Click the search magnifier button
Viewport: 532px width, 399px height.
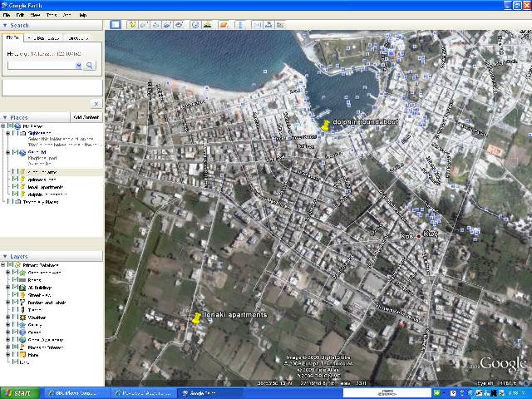pos(90,66)
